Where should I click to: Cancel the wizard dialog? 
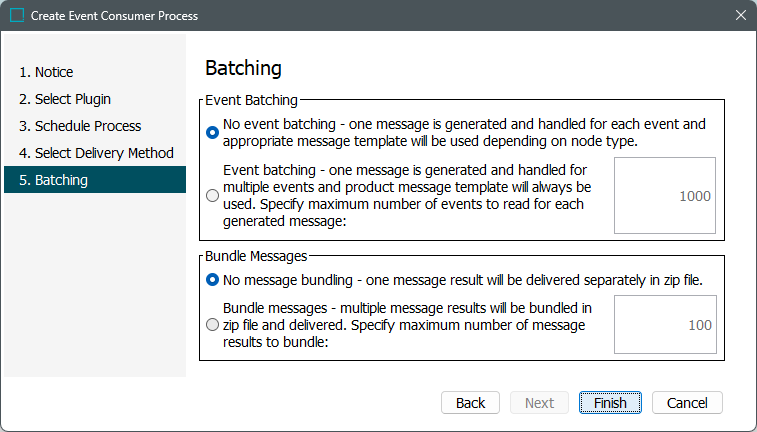click(687, 403)
